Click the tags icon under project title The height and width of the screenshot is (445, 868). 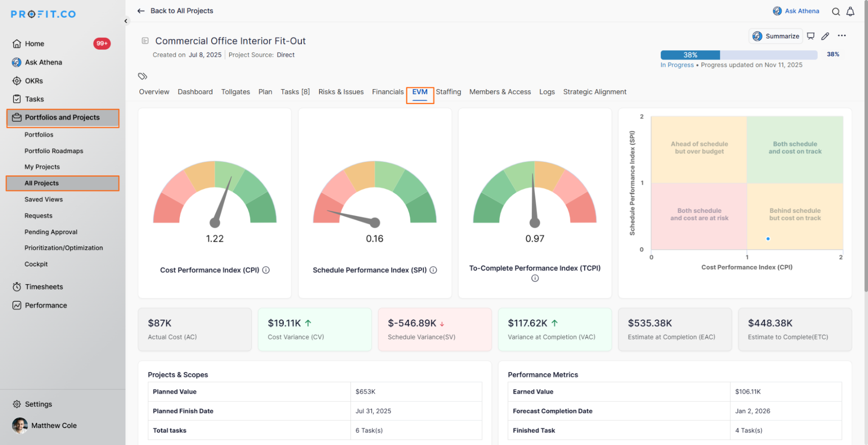[142, 76]
